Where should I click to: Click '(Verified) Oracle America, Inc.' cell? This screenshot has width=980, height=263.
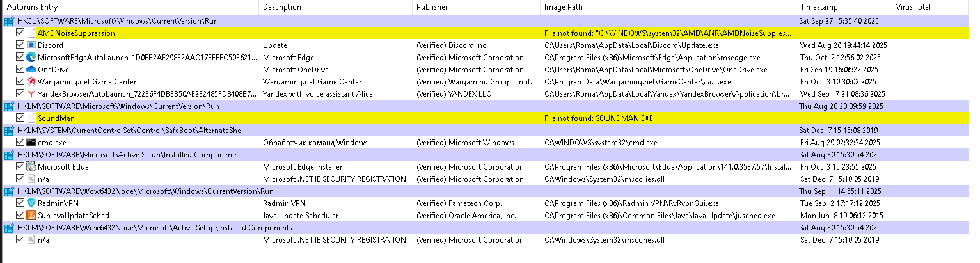466,216
